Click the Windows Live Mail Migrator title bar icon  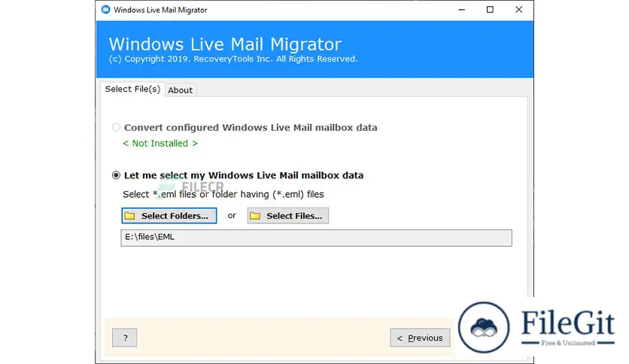105,10
